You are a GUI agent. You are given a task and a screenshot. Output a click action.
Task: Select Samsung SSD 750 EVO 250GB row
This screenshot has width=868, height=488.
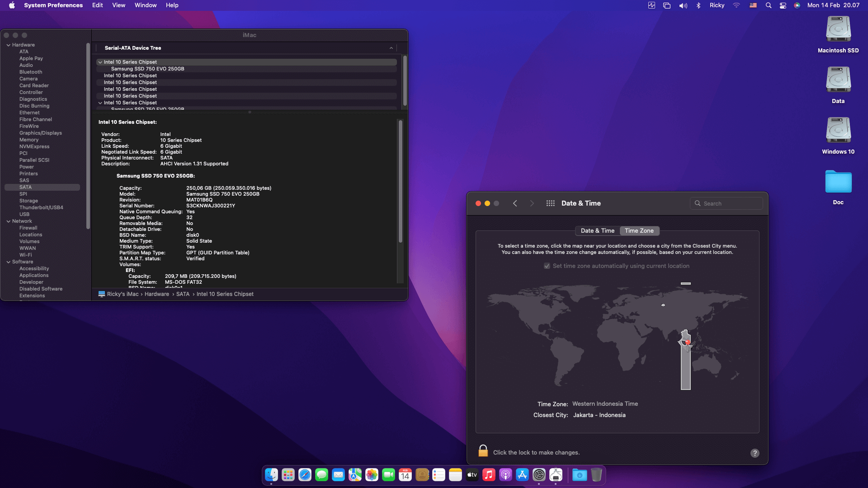pos(246,69)
